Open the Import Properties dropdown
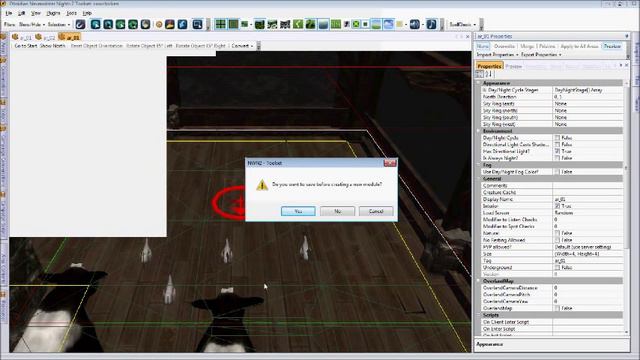Screen dimensions: 640x360 (x=497, y=55)
